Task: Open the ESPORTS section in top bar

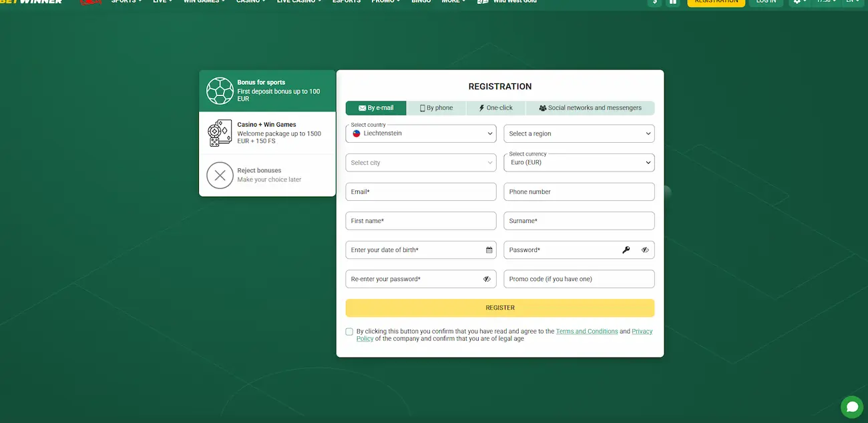Action: pos(347,2)
